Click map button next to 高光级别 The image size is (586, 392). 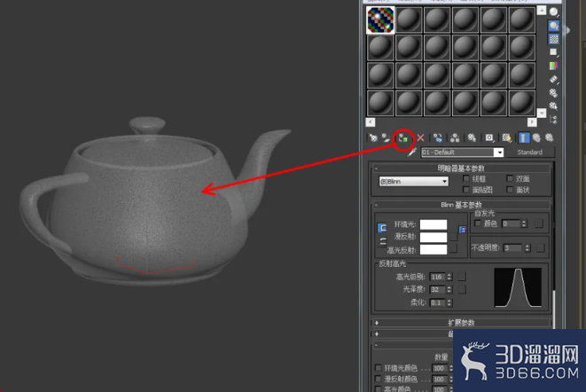[462, 277]
